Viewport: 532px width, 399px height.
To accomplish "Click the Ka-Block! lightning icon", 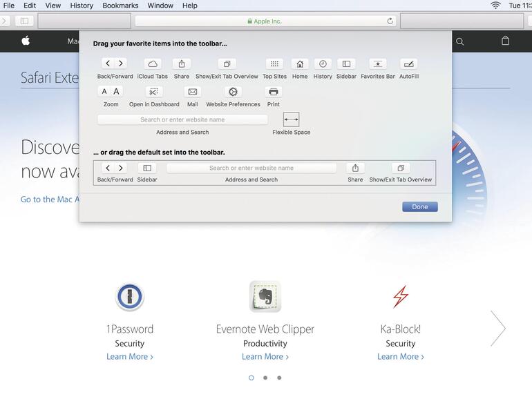I will pos(401,297).
